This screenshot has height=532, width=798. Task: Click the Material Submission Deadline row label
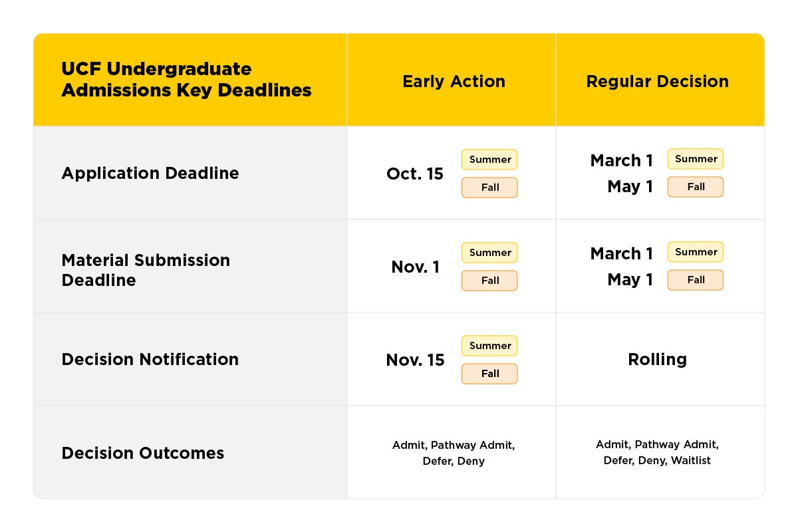point(146,269)
